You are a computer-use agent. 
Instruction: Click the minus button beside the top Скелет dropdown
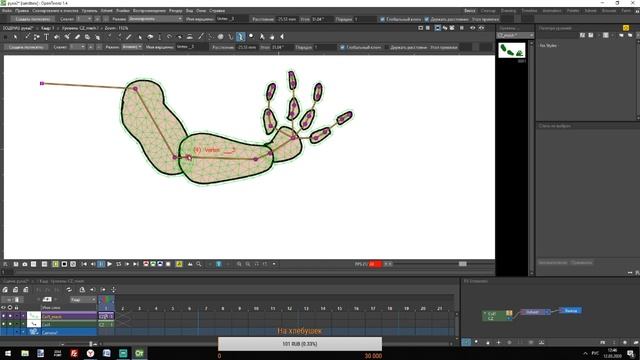[106, 19]
